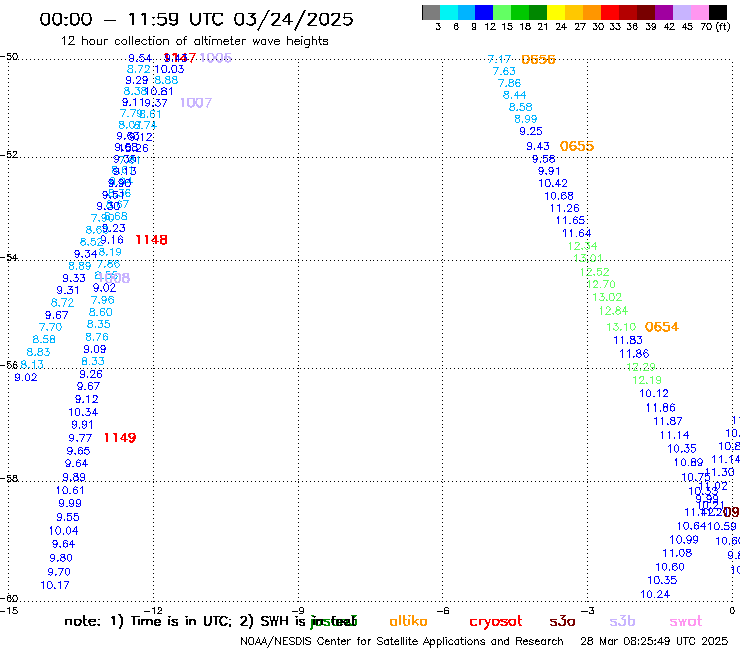Click the altika satellite legend label

click(408, 621)
